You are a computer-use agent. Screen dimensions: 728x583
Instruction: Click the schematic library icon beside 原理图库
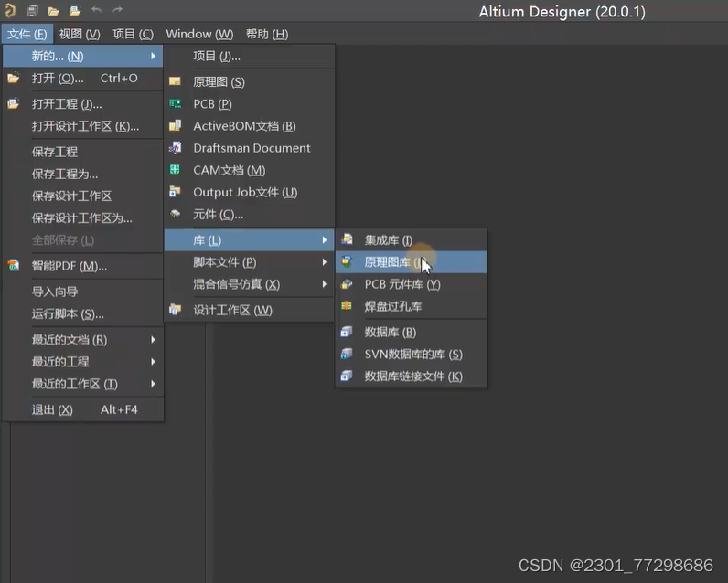pos(347,261)
